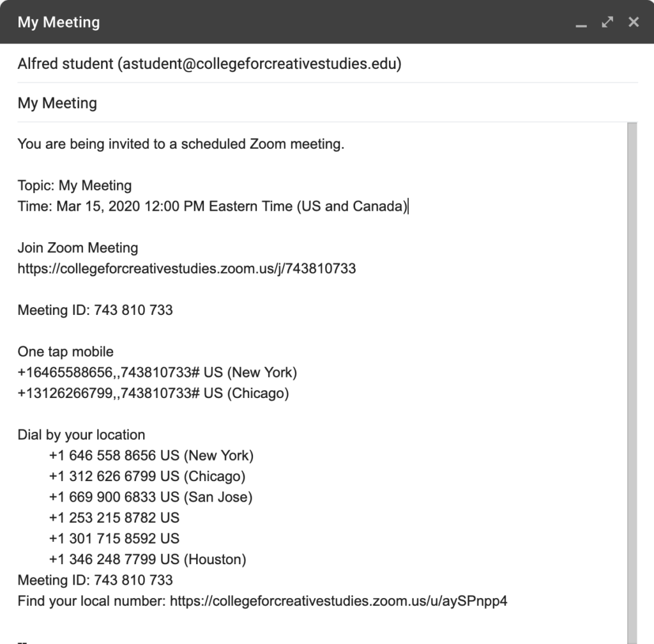
Task: Click the one tap mobile Chicago number
Action: coord(153,394)
